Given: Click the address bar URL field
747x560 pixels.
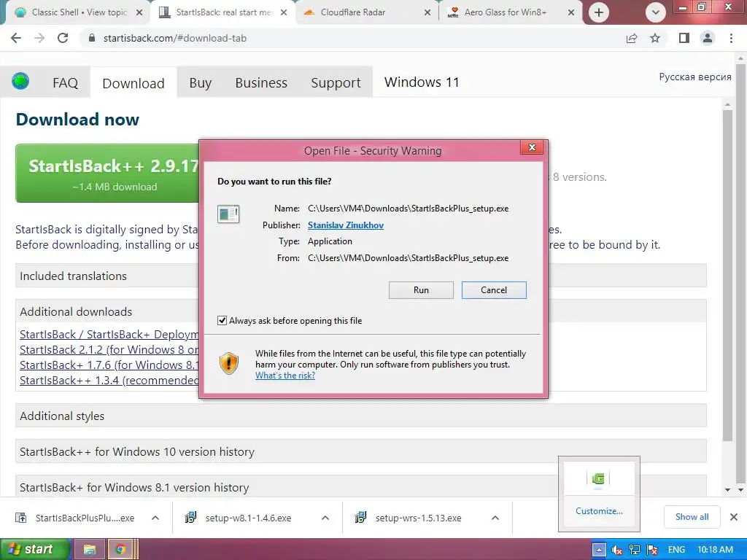Looking at the screenshot, I should click(352, 38).
